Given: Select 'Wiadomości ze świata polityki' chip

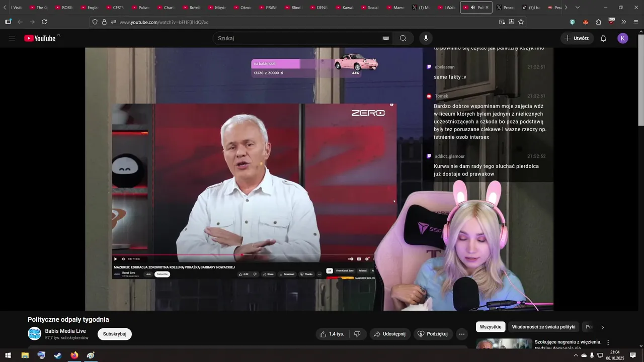Looking at the screenshot, I should (x=543, y=327).
